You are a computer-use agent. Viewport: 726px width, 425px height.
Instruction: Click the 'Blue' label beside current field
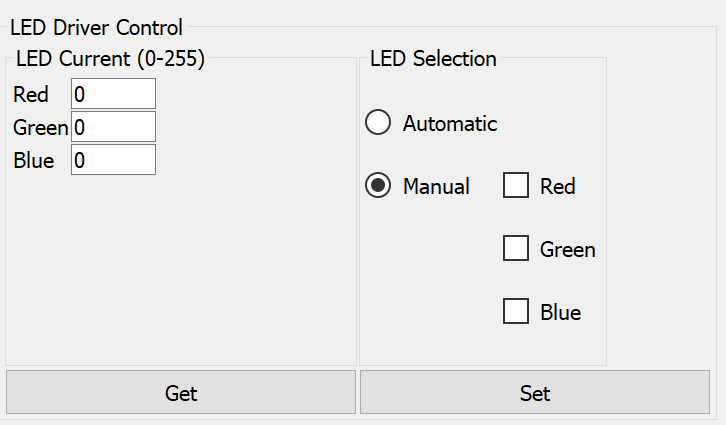34,161
